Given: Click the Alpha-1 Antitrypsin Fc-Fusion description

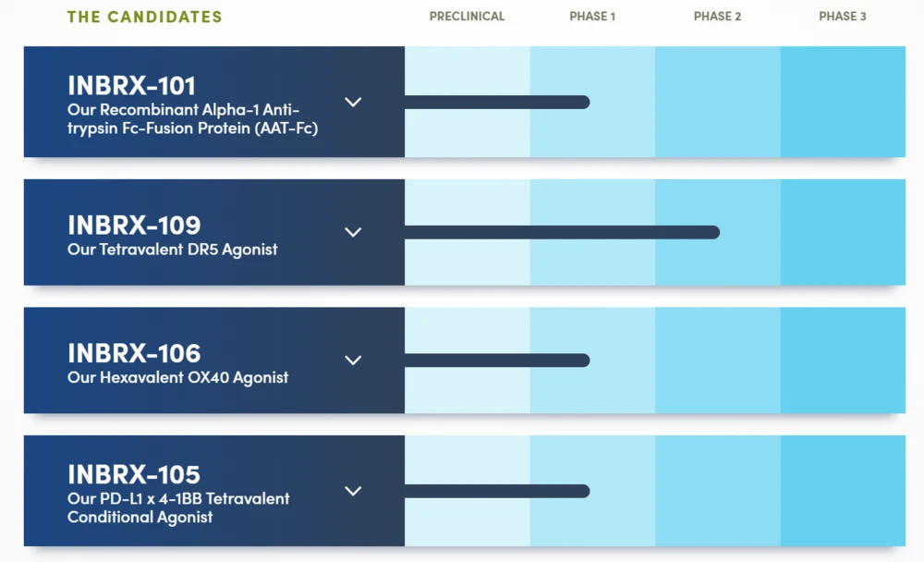Looking at the screenshot, I should click(x=192, y=119).
